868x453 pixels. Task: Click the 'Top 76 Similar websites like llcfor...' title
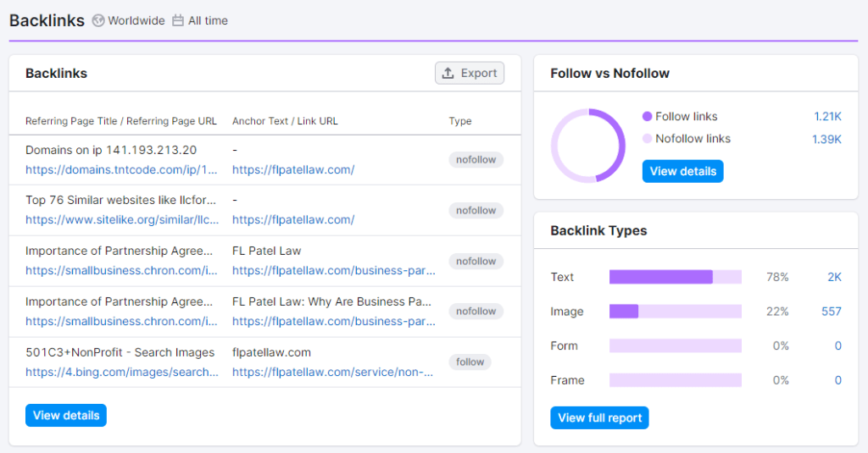click(120, 200)
